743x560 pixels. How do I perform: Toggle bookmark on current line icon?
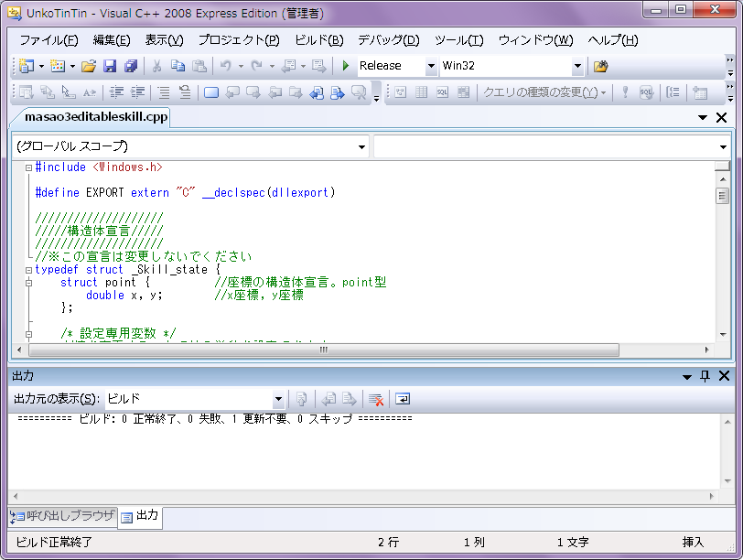[x=211, y=92]
